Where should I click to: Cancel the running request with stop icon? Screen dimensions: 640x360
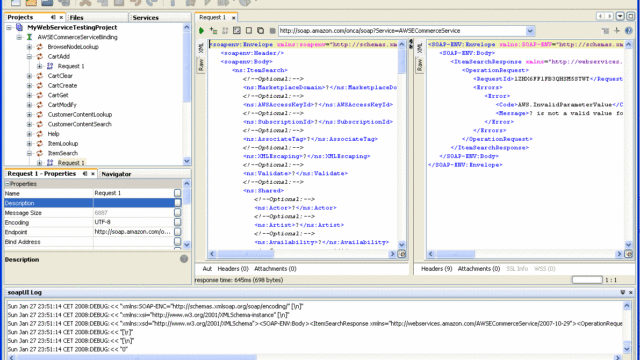tap(272, 31)
